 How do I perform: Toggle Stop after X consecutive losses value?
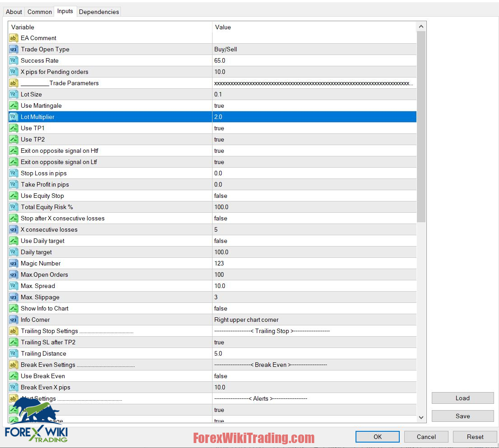pos(314,219)
